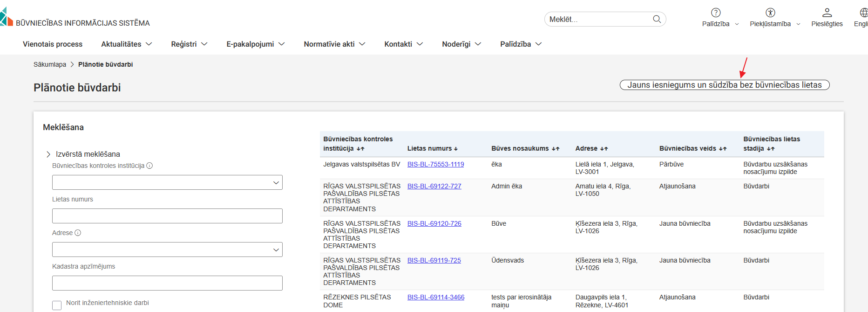Open the Adrese dropdown field
Viewport: 868px width, 312px height.
167,250
